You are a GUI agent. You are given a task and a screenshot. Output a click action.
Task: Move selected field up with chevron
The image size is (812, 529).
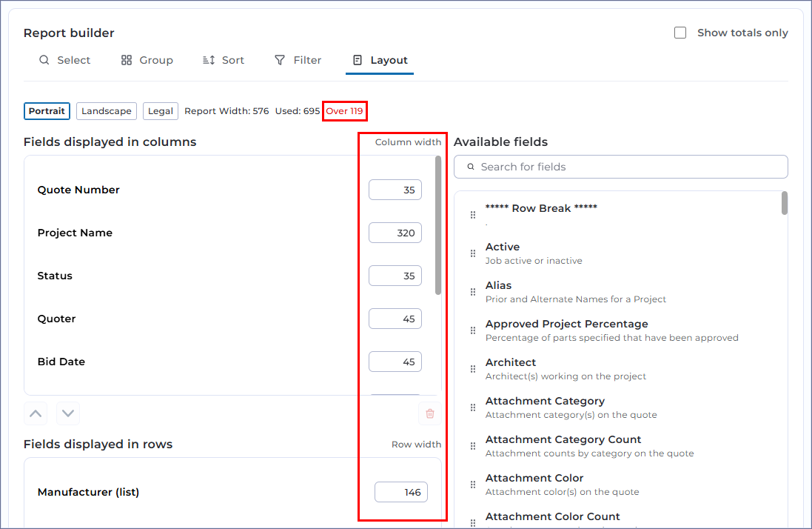(x=36, y=413)
